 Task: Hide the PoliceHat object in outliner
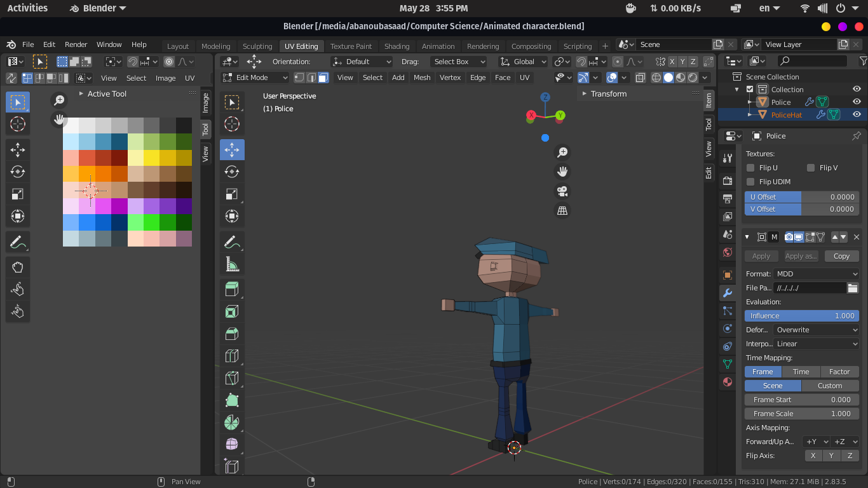tap(857, 114)
